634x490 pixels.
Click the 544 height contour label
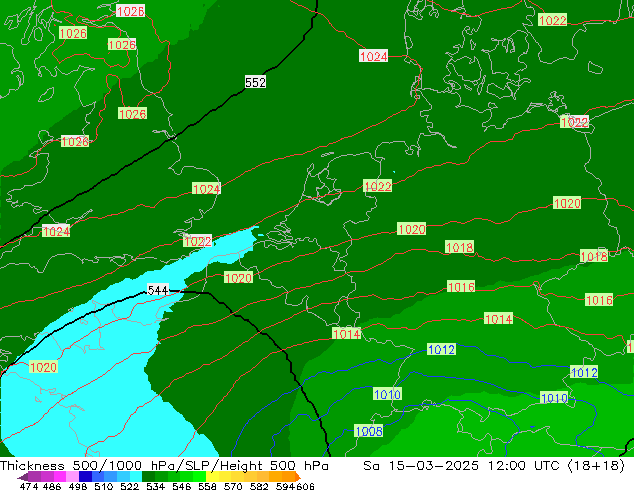158,290
